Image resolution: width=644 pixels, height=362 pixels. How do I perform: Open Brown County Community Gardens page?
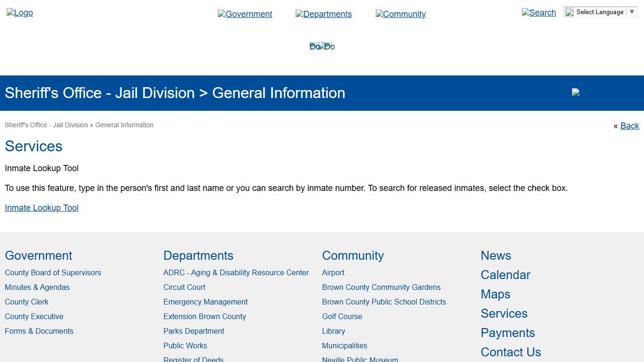tap(381, 287)
